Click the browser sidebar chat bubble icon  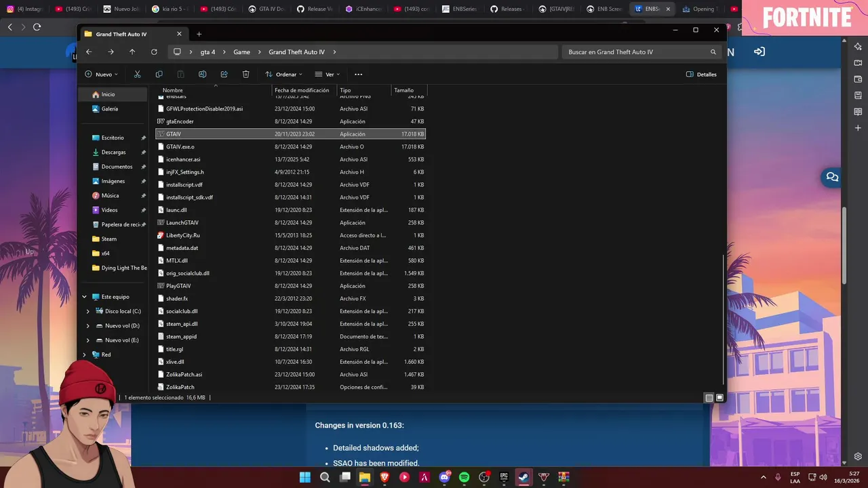[831, 178]
